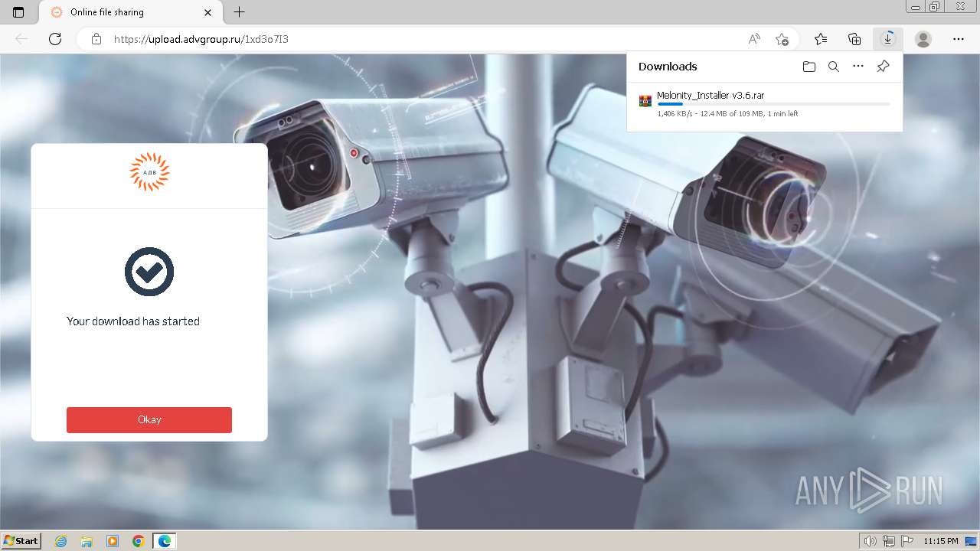
Task: Open more options in Downloads panel
Action: point(858,67)
